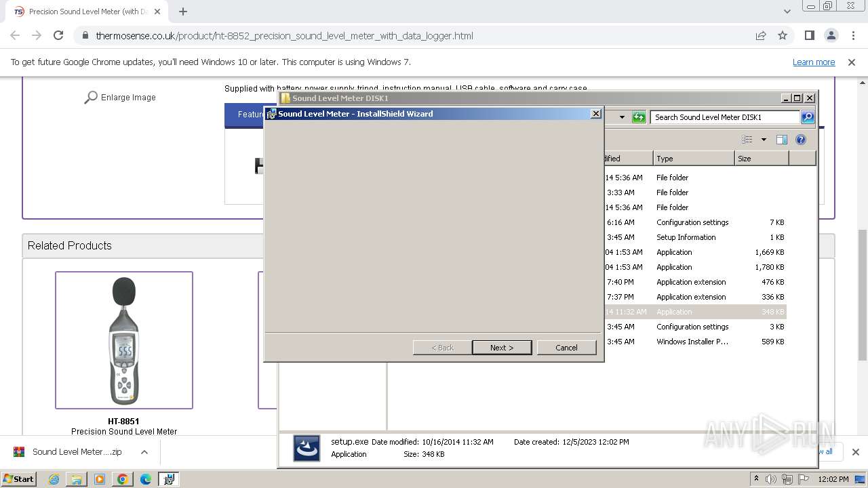The height and width of the screenshot is (488, 868).
Task: Open Explorer help
Action: click(x=801, y=140)
